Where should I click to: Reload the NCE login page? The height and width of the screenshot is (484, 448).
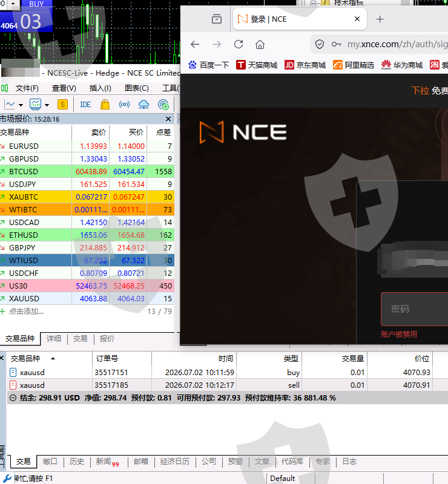(239, 44)
